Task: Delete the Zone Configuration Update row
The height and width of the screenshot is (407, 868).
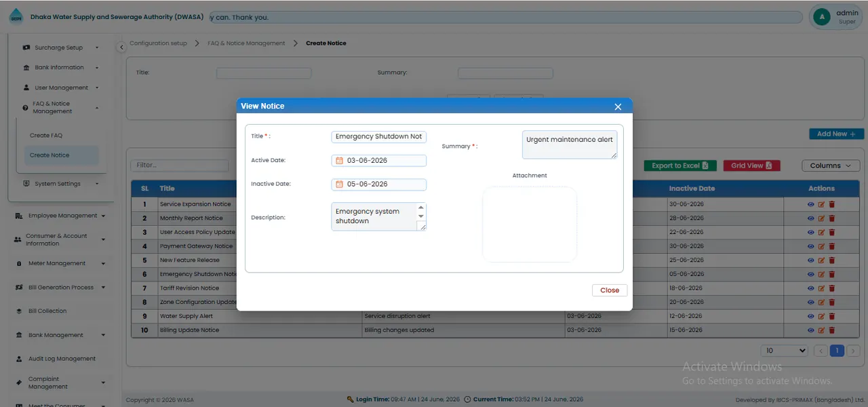Action: click(x=832, y=302)
